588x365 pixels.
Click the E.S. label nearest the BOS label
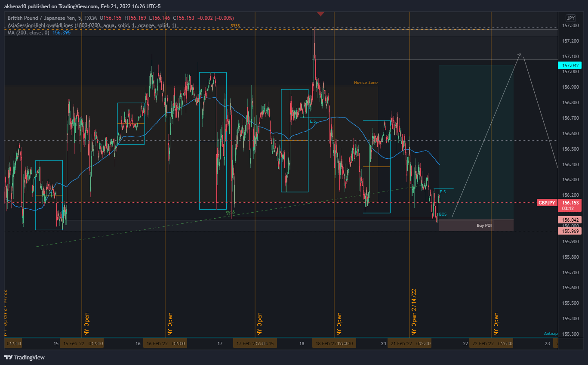coord(443,192)
